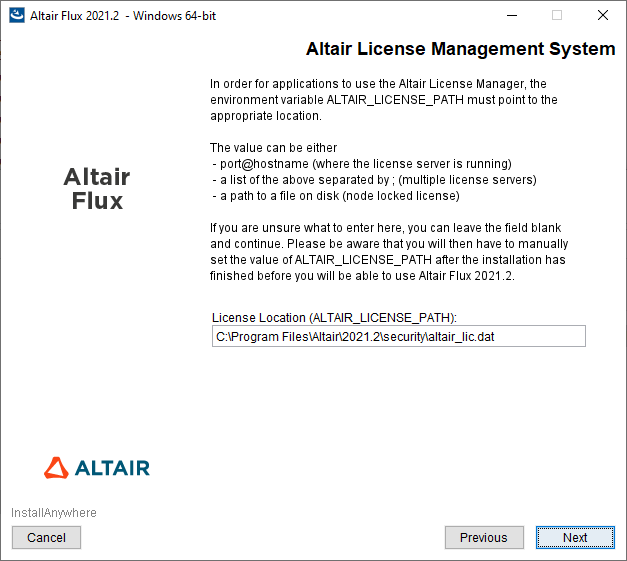Minimize the installer window
627x561 pixels.
click(510, 15)
